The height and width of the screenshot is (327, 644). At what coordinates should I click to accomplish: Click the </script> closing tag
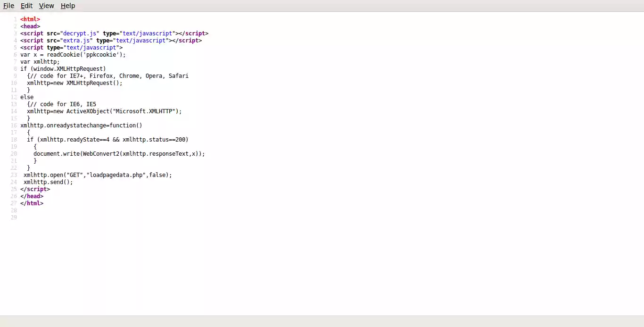[34, 189]
